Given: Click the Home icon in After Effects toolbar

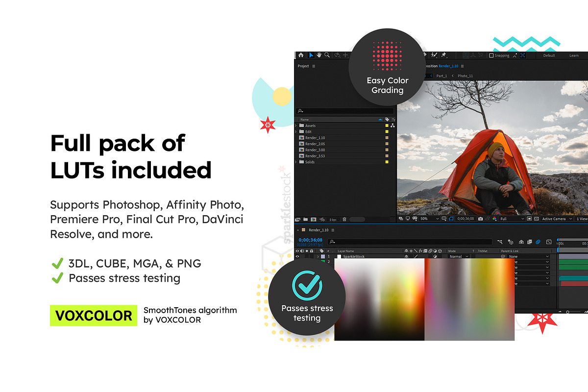Looking at the screenshot, I should [x=301, y=55].
